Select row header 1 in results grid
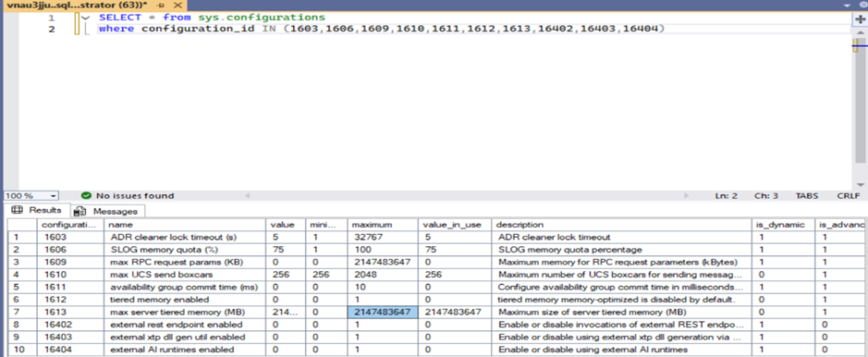Viewport: 868px width, 357px height. click(x=22, y=237)
